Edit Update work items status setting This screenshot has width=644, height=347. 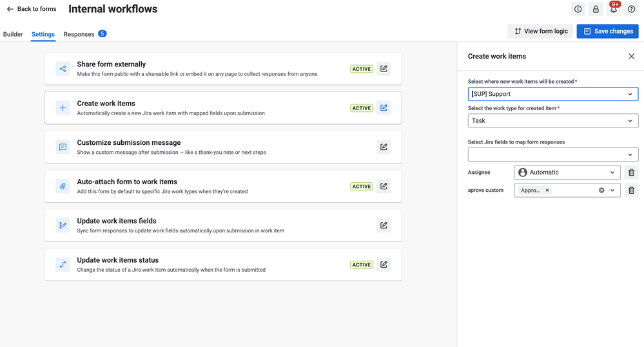pyautogui.click(x=384, y=265)
